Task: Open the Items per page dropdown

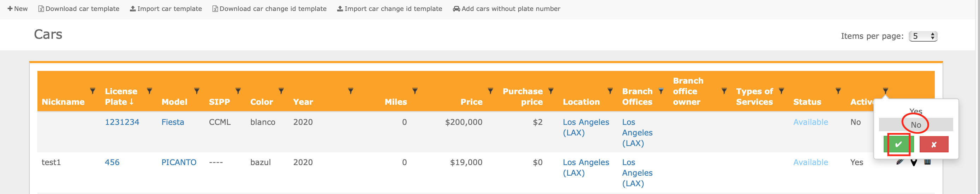Action: pos(923,36)
